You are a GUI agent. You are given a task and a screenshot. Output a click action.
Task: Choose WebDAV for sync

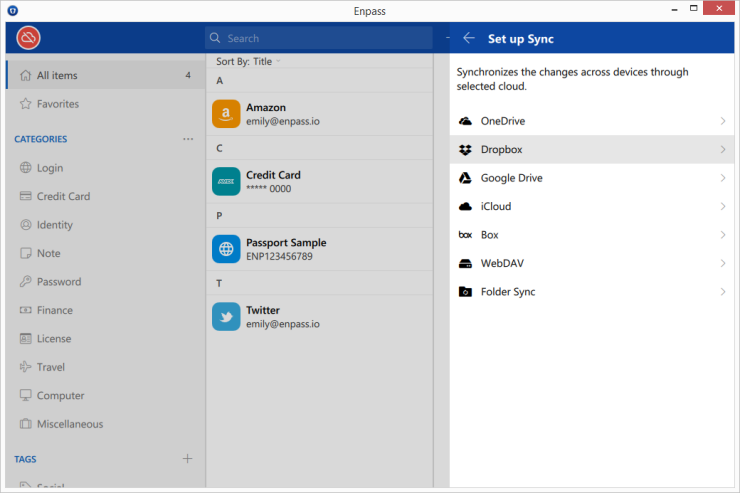coord(592,263)
